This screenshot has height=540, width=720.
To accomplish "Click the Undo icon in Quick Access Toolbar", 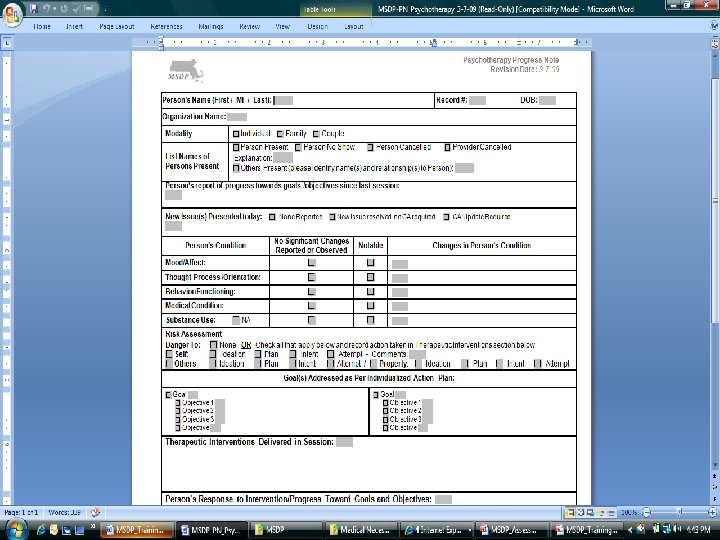I will pyautogui.click(x=47, y=9).
